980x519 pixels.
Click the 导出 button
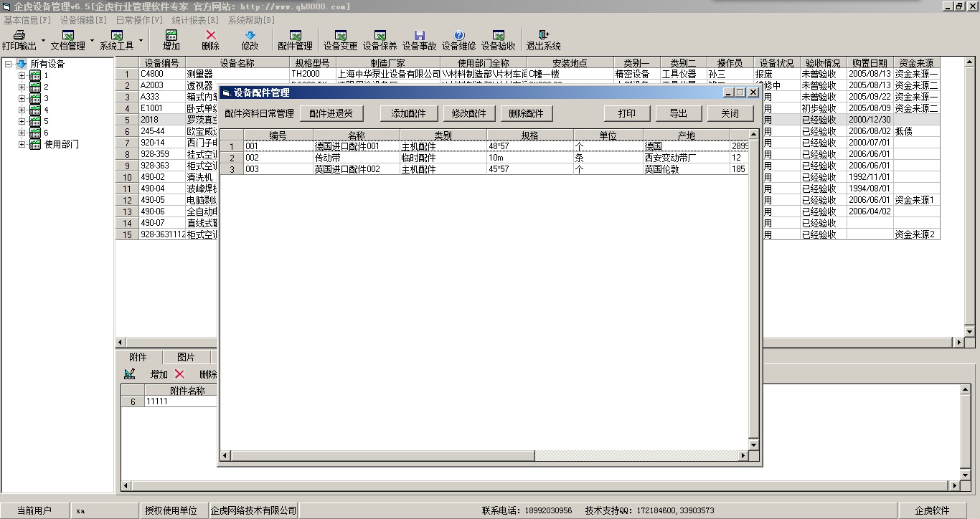click(x=678, y=113)
